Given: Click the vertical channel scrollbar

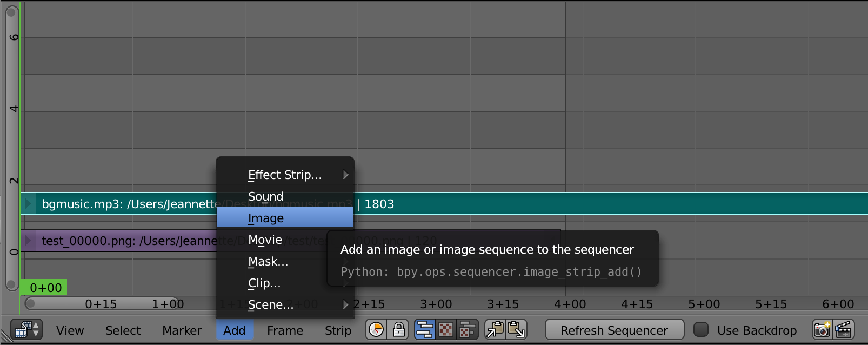Looking at the screenshot, I should pyautogui.click(x=12, y=146).
